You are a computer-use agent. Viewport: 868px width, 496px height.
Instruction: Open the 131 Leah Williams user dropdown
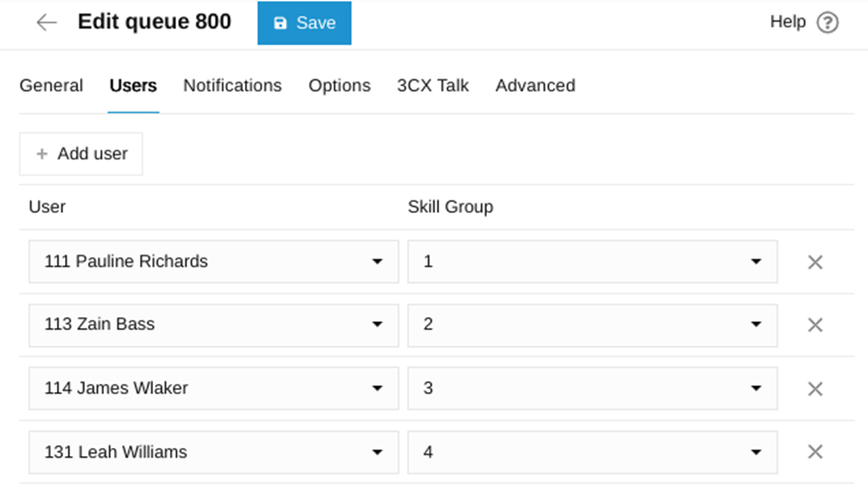214,452
